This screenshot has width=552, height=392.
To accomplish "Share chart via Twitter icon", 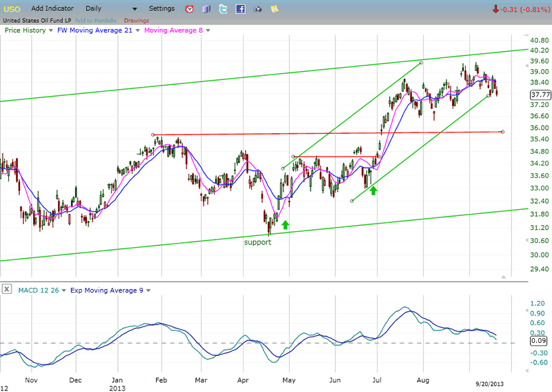I will click(x=223, y=9).
